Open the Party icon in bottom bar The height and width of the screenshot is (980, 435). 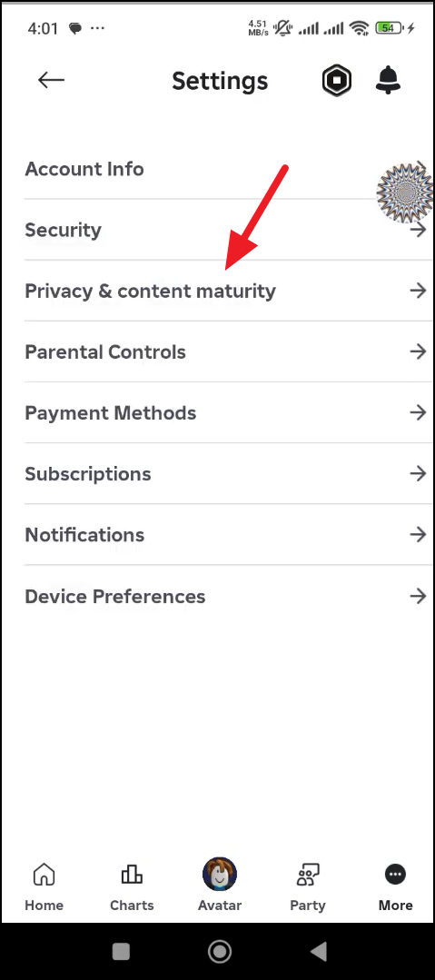click(x=308, y=874)
